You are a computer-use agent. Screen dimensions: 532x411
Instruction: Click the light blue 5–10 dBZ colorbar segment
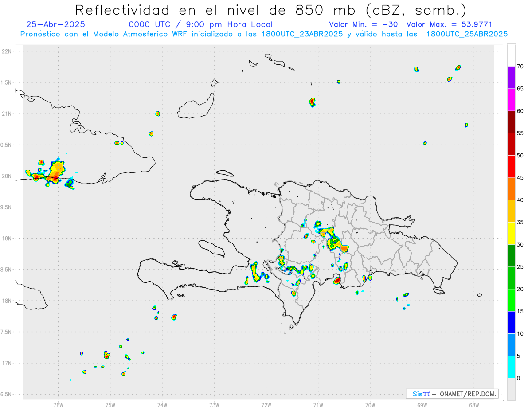[x=511, y=345]
